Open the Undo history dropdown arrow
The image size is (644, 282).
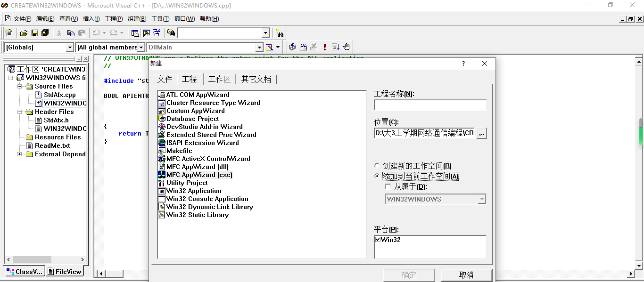[104, 33]
